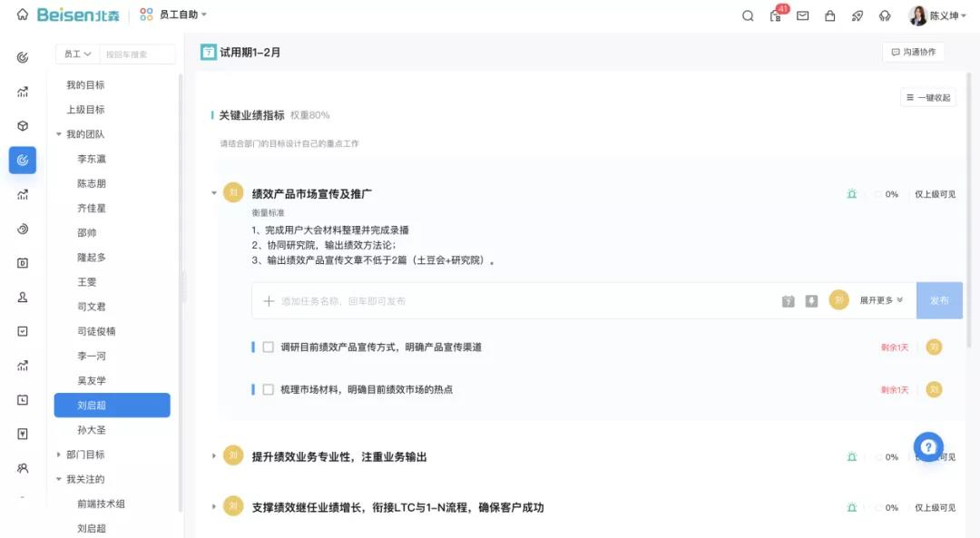Screen dimensions: 980x538
Task: Click the bell reminder icon on 绩效产品市场宣传及推广
Action: tap(851, 193)
